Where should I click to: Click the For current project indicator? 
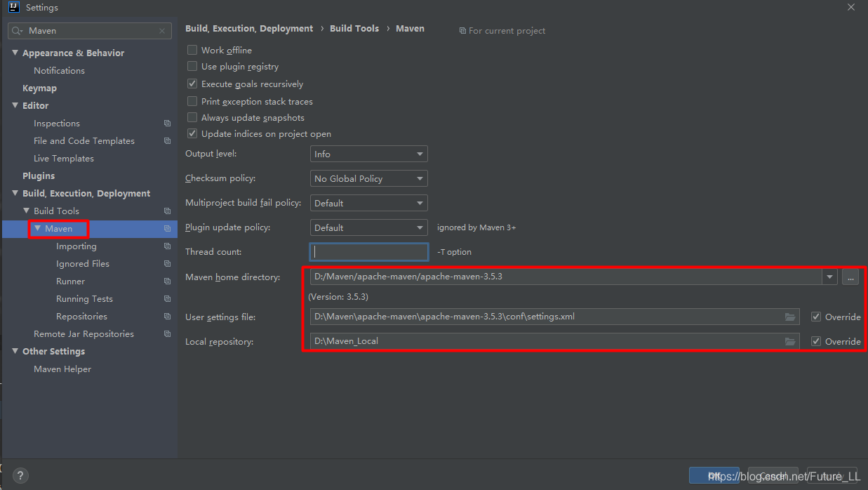(502, 30)
